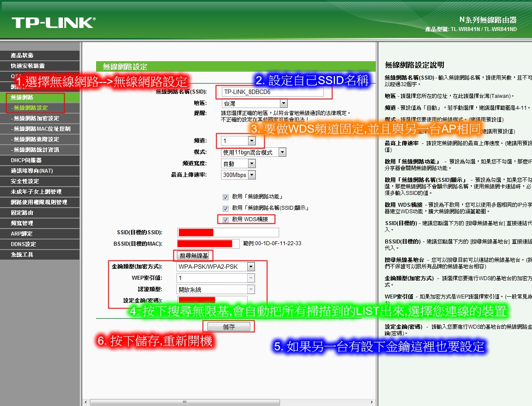Click the 儲存 save button

(x=229, y=326)
